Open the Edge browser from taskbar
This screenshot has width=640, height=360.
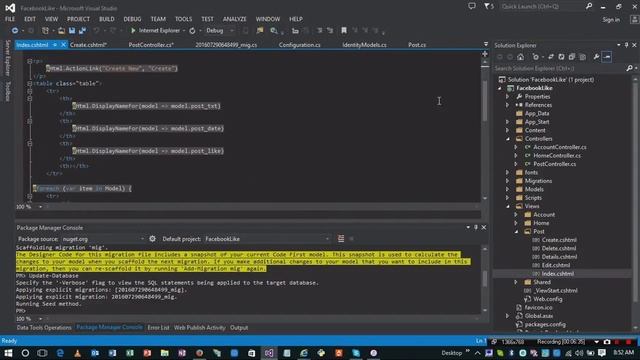pyautogui.click(x=60, y=353)
